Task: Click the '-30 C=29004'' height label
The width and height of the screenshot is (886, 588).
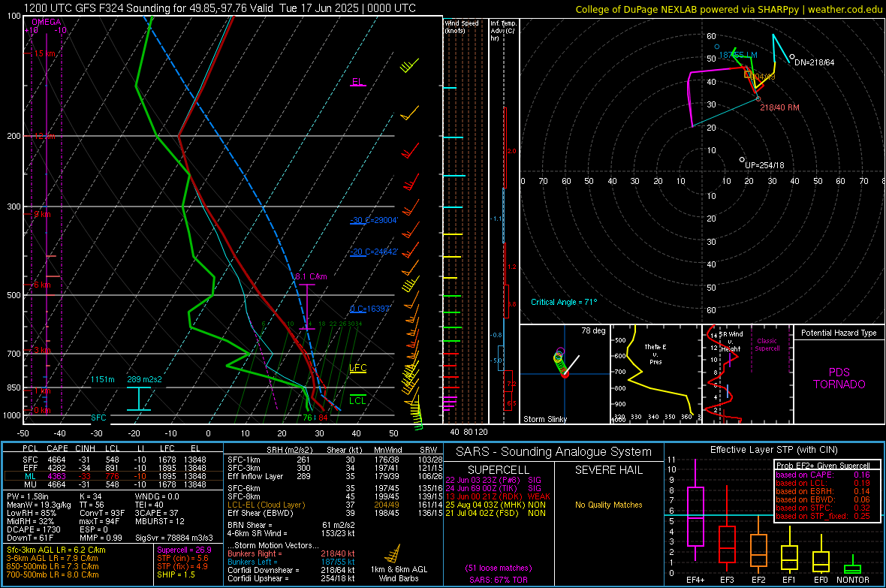Action: (374, 221)
